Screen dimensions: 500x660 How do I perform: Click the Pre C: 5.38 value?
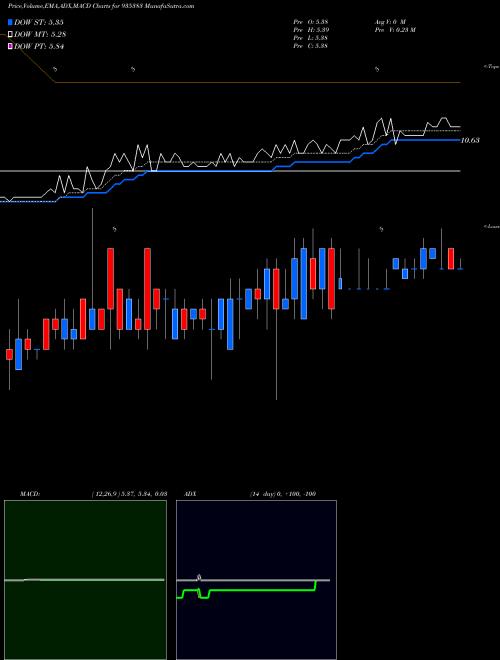pos(311,46)
